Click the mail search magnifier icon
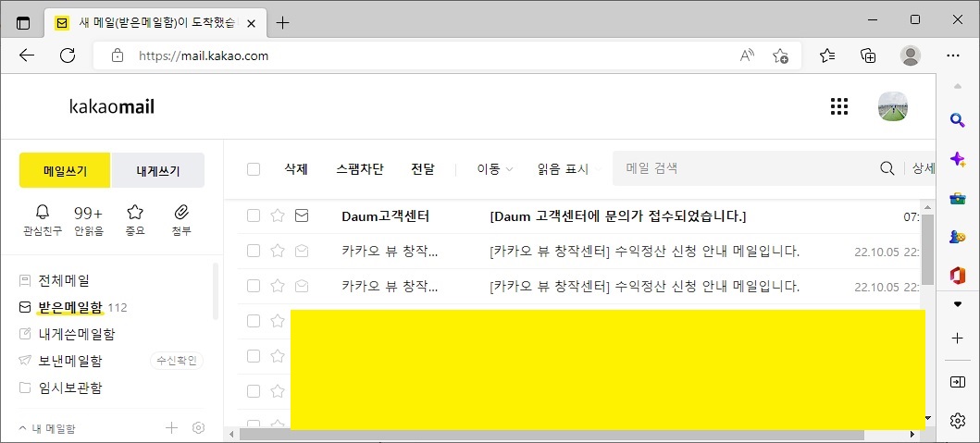The image size is (980, 443). [x=887, y=168]
